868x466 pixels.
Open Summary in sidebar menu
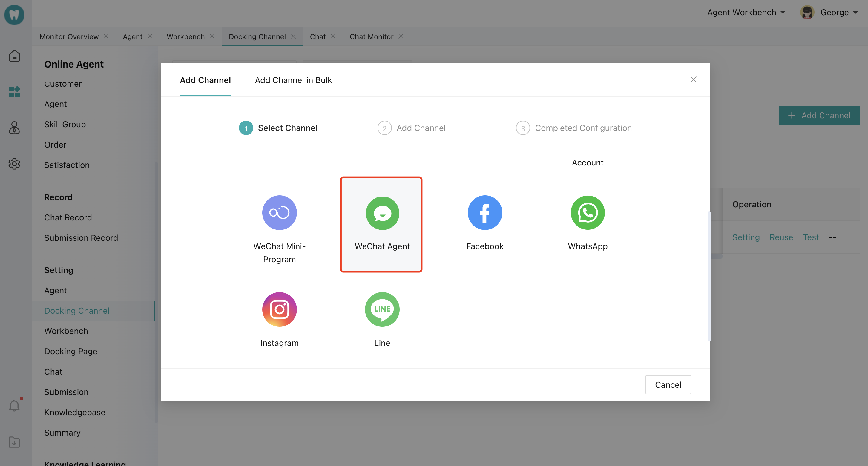62,432
